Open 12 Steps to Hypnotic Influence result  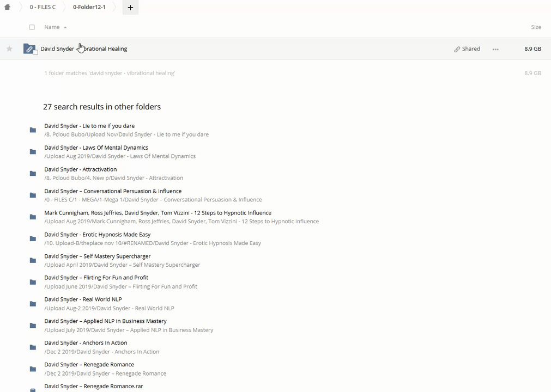(158, 213)
